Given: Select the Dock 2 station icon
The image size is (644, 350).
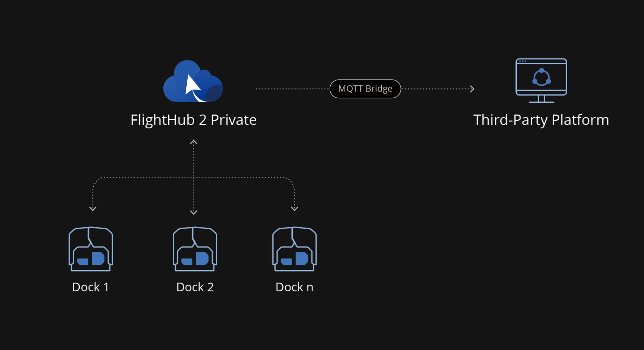Looking at the screenshot, I should click(x=195, y=249).
